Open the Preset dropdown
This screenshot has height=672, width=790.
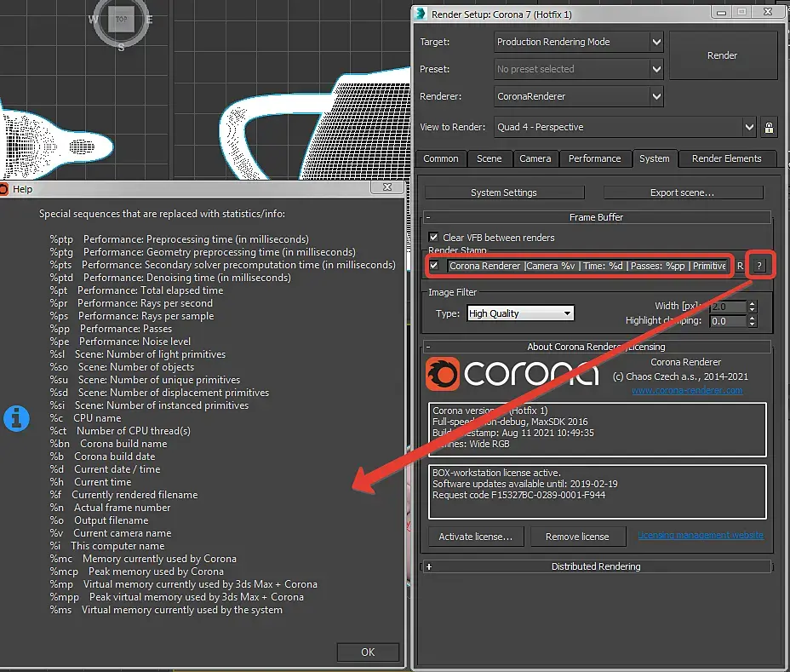coord(578,69)
